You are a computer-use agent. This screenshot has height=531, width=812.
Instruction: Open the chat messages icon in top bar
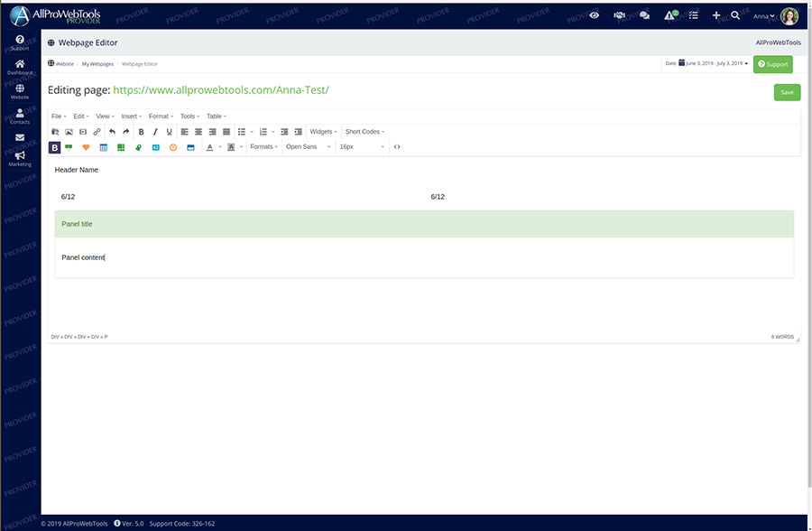point(645,15)
